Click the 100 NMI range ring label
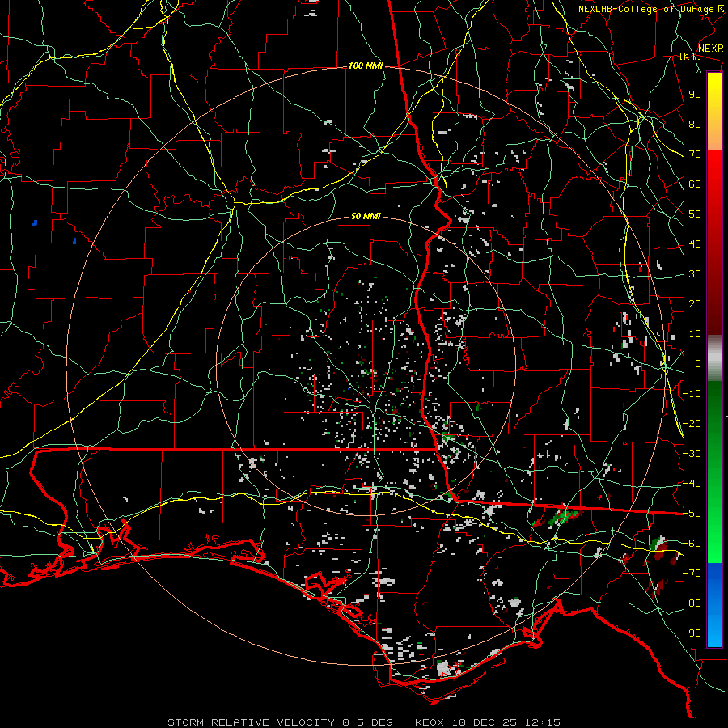 [366, 66]
